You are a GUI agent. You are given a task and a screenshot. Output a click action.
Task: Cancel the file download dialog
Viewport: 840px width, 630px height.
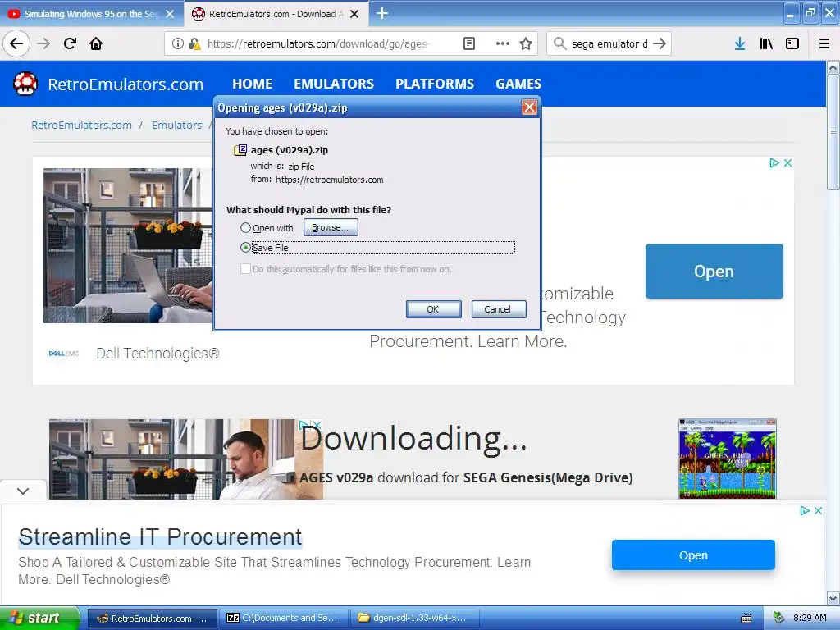[x=498, y=309]
